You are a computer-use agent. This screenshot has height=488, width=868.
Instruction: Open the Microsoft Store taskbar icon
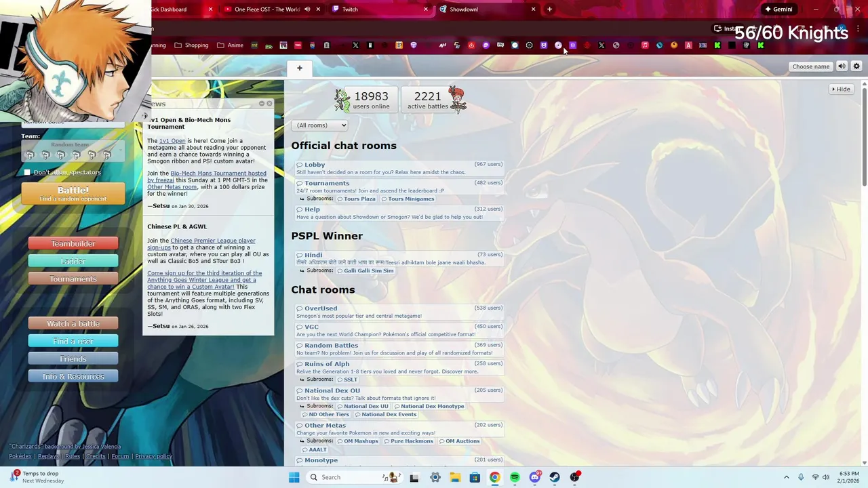[x=475, y=477]
